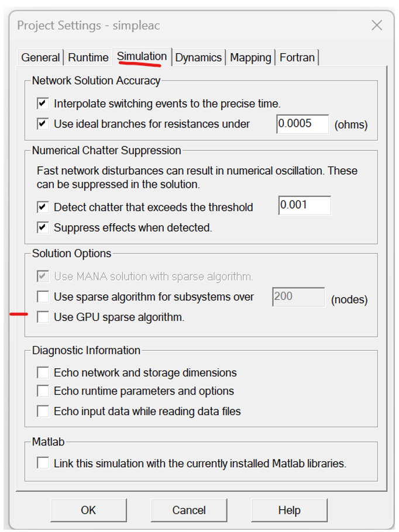399x532 pixels.
Task: Switch to the General tab
Action: pyautogui.click(x=40, y=57)
